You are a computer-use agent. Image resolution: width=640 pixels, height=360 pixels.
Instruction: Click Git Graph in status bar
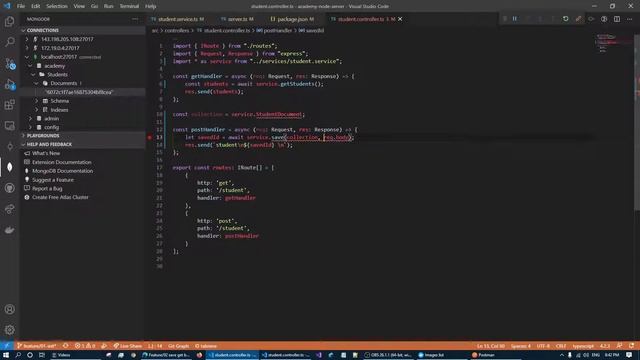[178, 346]
